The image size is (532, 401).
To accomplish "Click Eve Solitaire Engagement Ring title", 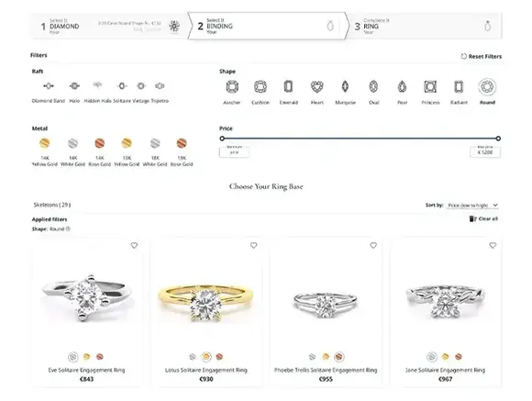I will pyautogui.click(x=86, y=370).
